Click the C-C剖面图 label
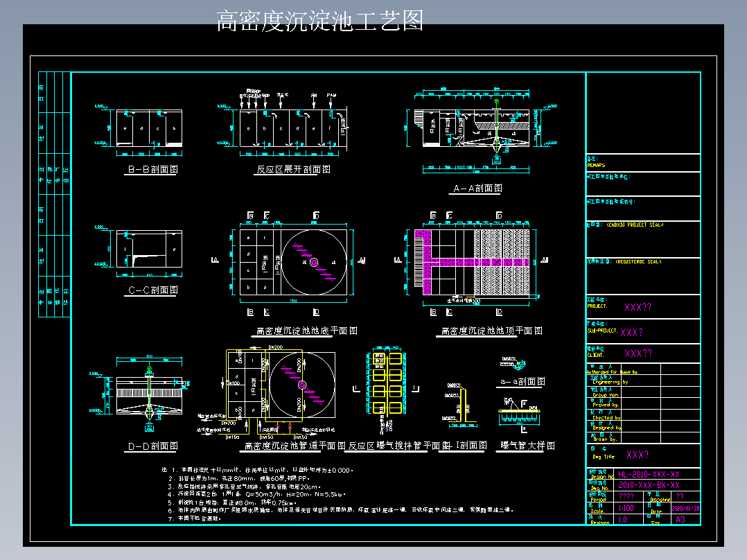The width and height of the screenshot is (747, 560). coord(153,290)
